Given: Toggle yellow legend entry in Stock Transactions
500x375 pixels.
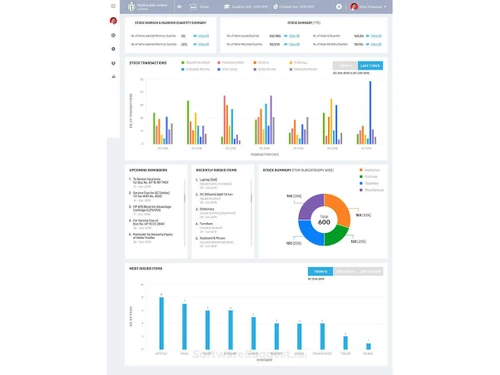Looking at the screenshot, I should 298,63.
